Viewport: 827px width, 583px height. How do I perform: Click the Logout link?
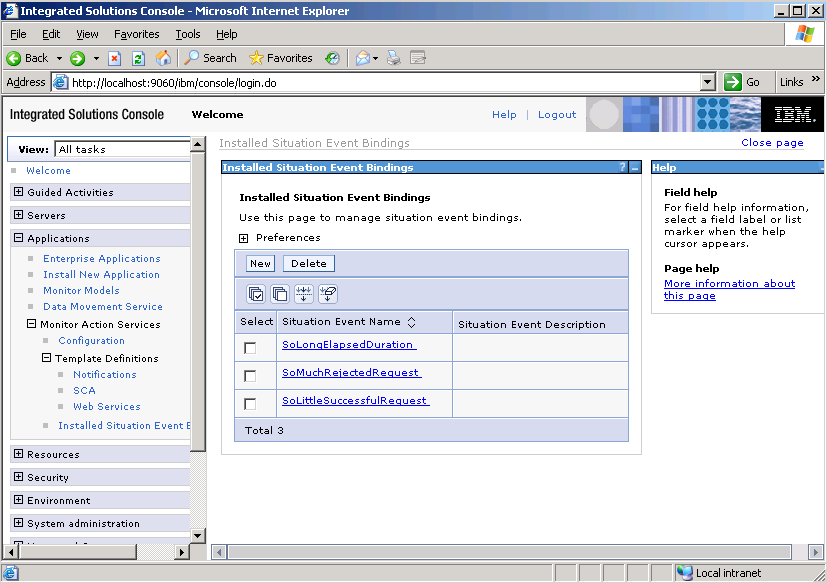[x=557, y=114]
